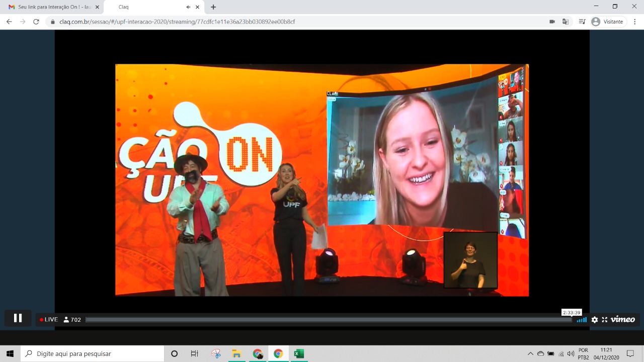Show hidden system tray icons
The width and height of the screenshot is (644, 362).
(x=530, y=353)
